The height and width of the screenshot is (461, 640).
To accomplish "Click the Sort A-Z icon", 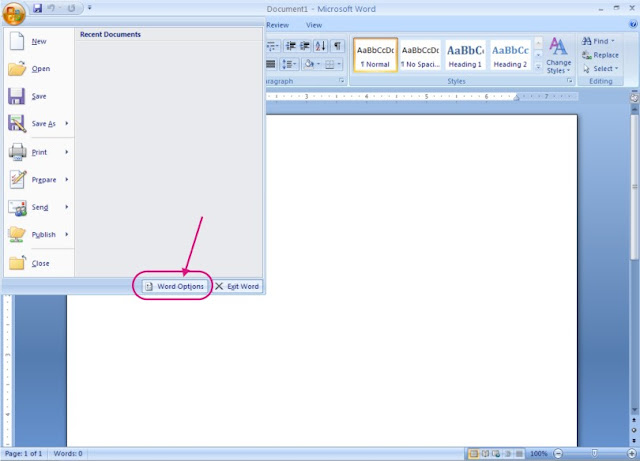I will click(321, 46).
